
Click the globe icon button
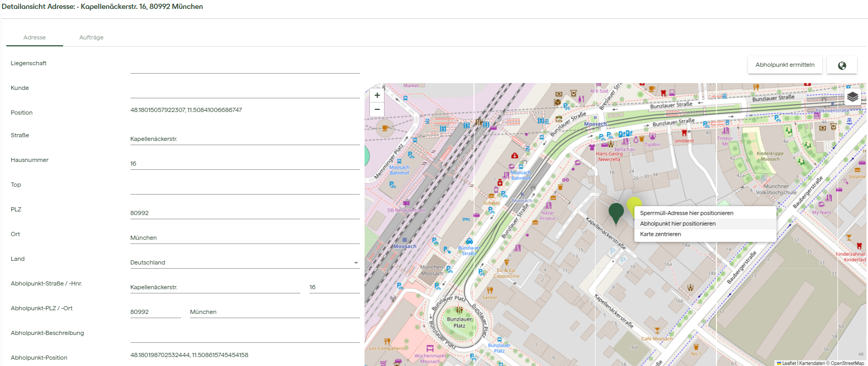point(842,65)
